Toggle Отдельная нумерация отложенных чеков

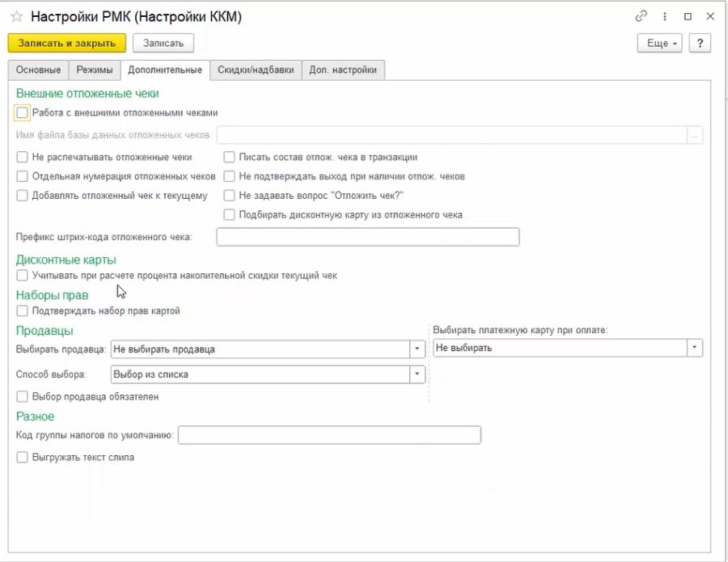tap(23, 176)
